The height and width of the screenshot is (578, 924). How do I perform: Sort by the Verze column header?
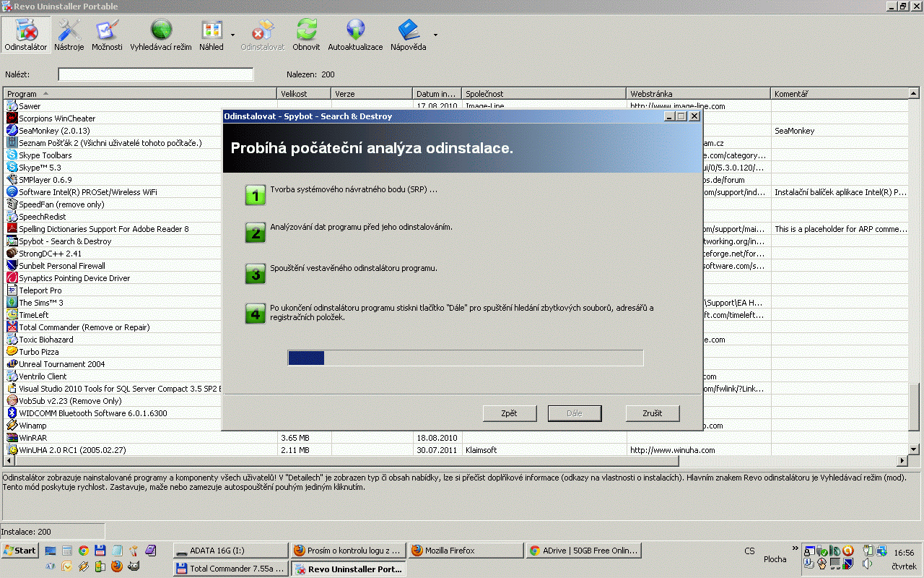pyautogui.click(x=372, y=94)
